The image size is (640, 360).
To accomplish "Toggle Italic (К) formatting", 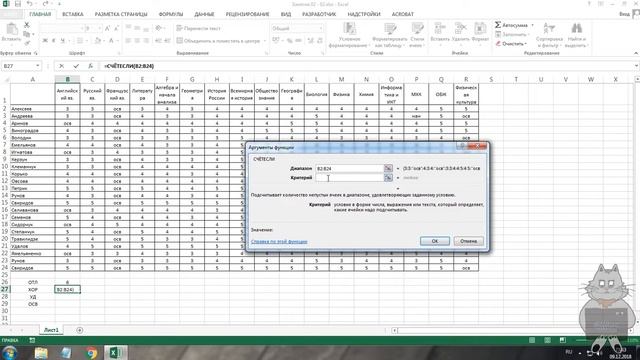I will coord(53,41).
